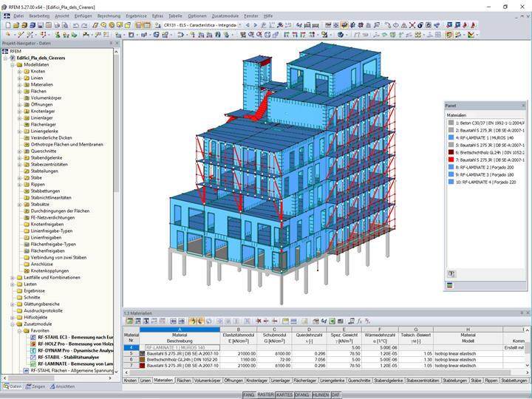Click column A header in Materialien table
This screenshot has height=399, width=532.
point(180,330)
